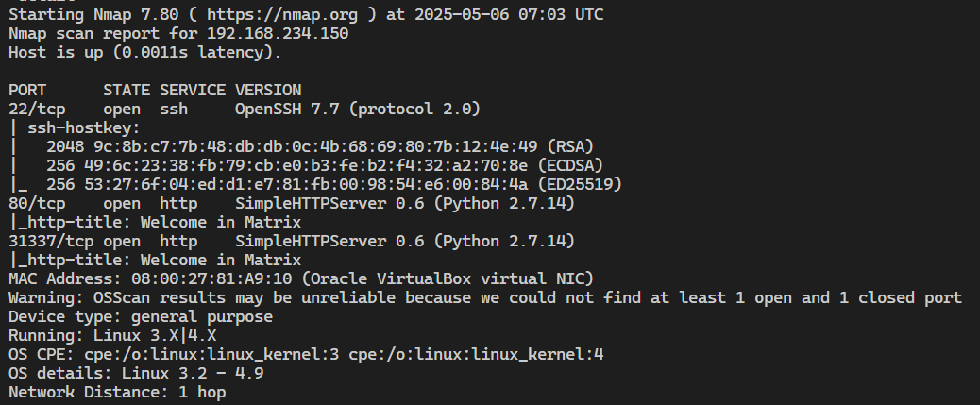Click the OSScan warning line

tap(485, 297)
